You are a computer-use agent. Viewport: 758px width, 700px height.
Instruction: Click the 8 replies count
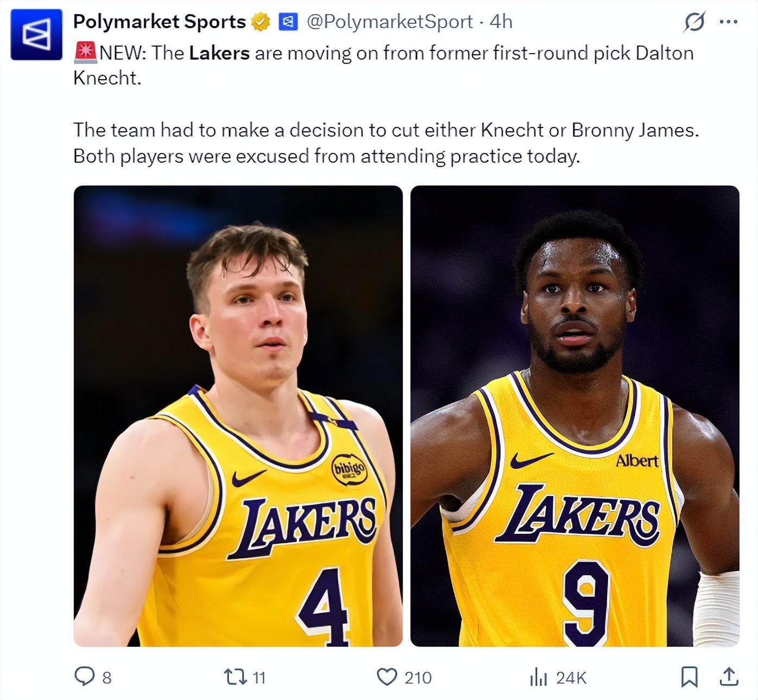[x=107, y=678]
